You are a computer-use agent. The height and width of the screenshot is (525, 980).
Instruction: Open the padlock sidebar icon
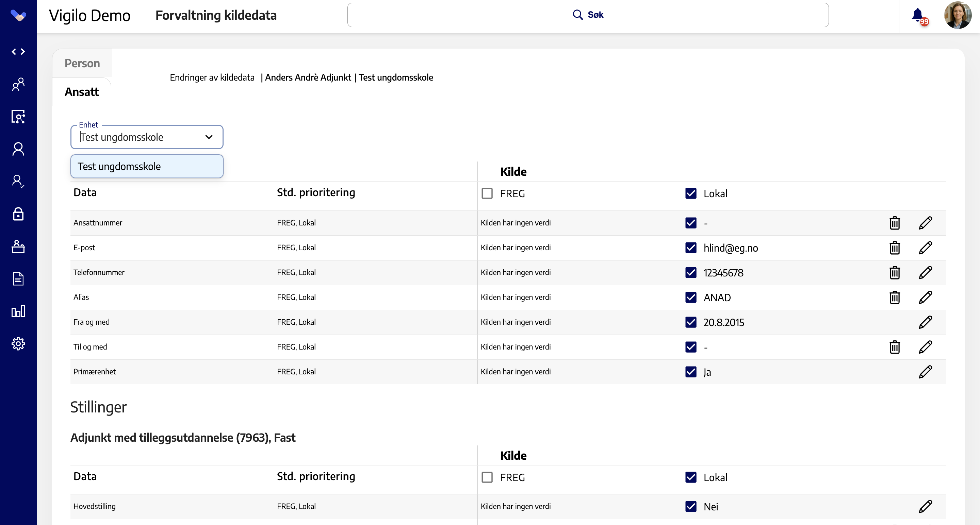18,214
